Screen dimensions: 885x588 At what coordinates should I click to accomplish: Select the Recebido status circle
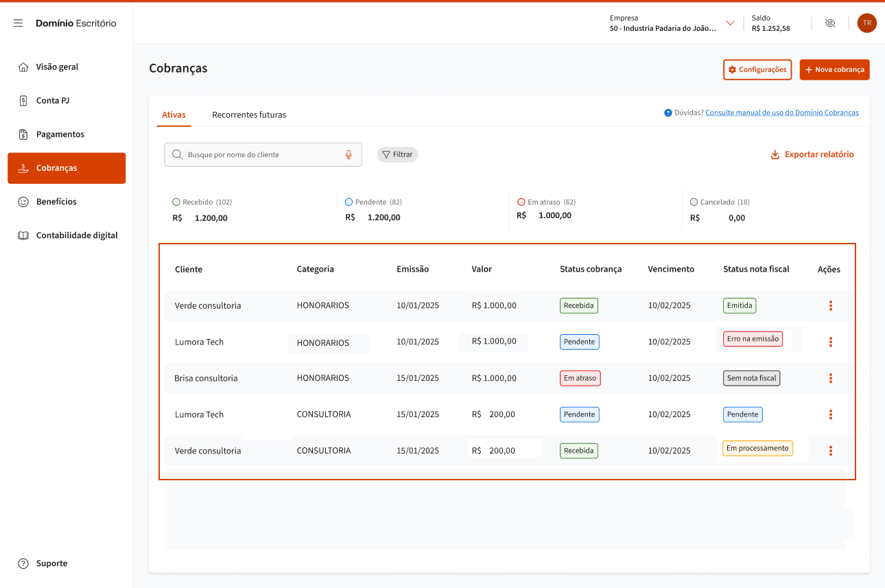(x=176, y=202)
